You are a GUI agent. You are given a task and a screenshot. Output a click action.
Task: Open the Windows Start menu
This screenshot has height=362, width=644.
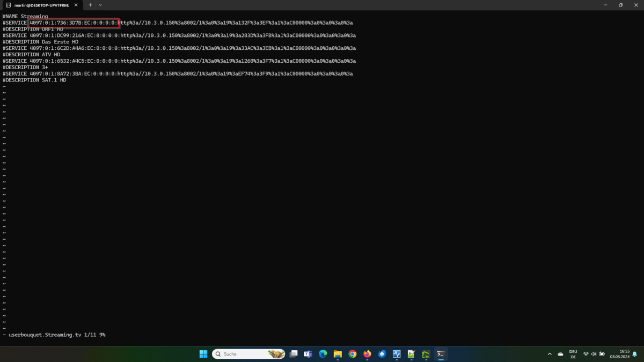(203, 354)
